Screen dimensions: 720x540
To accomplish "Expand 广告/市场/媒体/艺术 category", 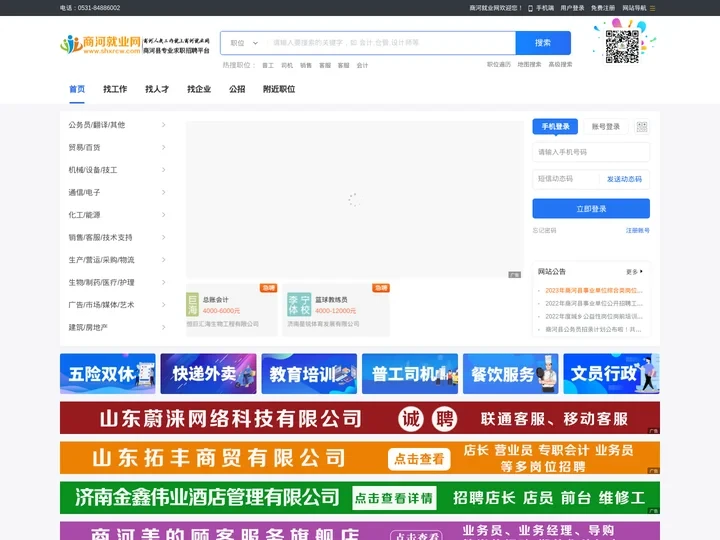I will pyautogui.click(x=117, y=305).
